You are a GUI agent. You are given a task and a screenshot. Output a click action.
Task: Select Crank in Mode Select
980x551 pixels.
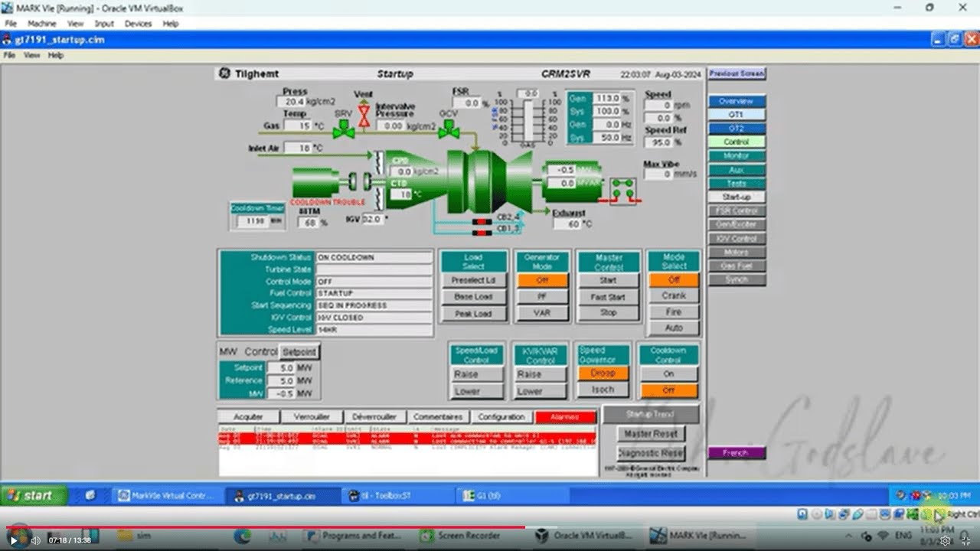[674, 295]
